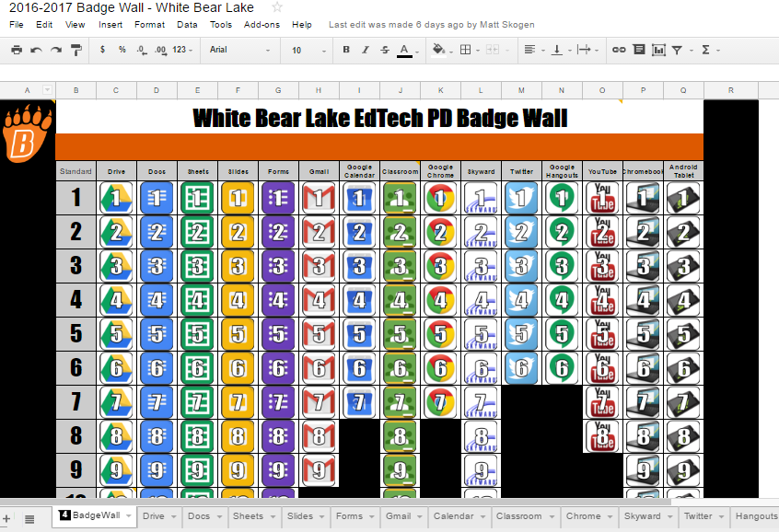Image resolution: width=779 pixels, height=532 pixels.
Task: Open the BadgeWall tab dropdown arrow
Action: point(129,516)
